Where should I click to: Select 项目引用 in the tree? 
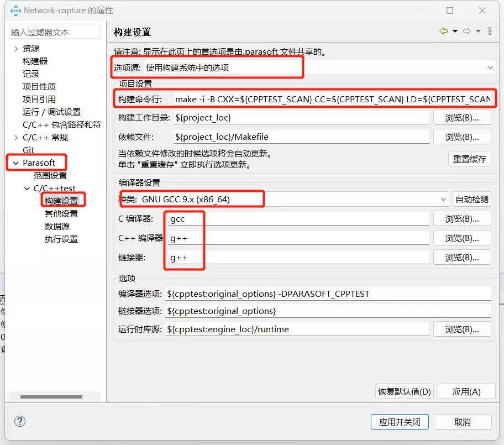coord(39,100)
